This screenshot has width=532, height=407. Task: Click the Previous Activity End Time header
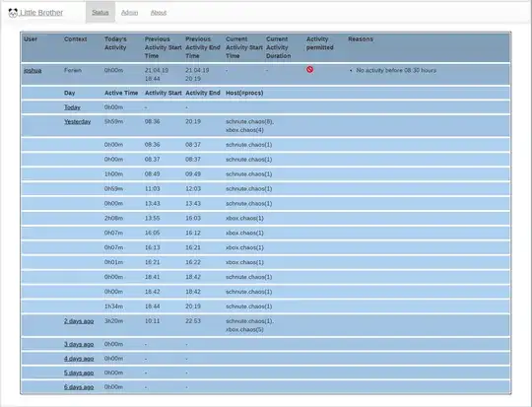point(203,47)
